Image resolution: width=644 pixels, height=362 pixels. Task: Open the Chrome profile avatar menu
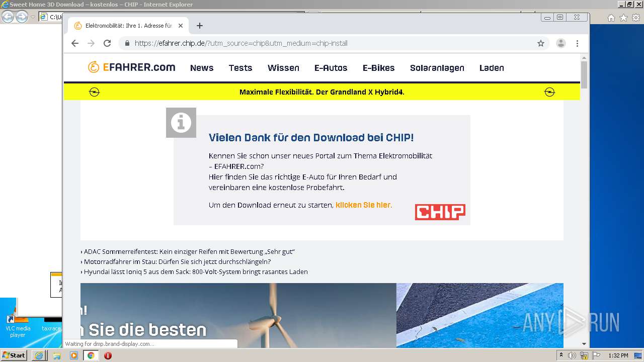560,43
